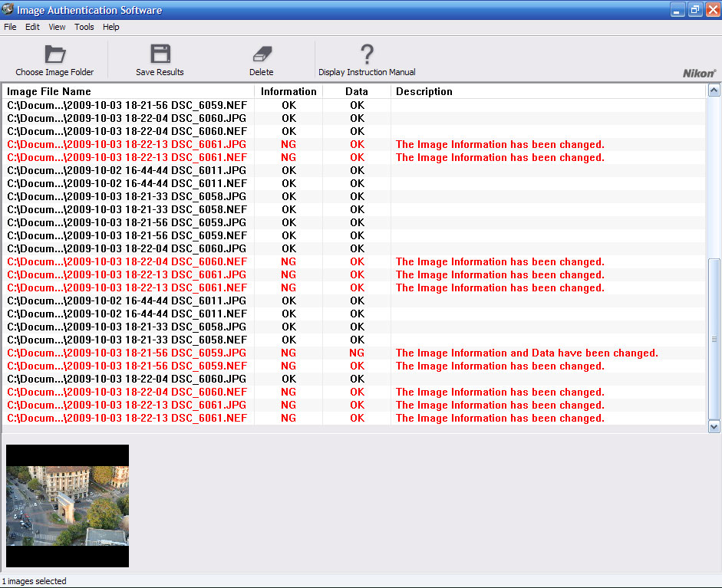Click the scrollbar up arrow in file list
This screenshot has height=588, width=722.
pos(714,90)
